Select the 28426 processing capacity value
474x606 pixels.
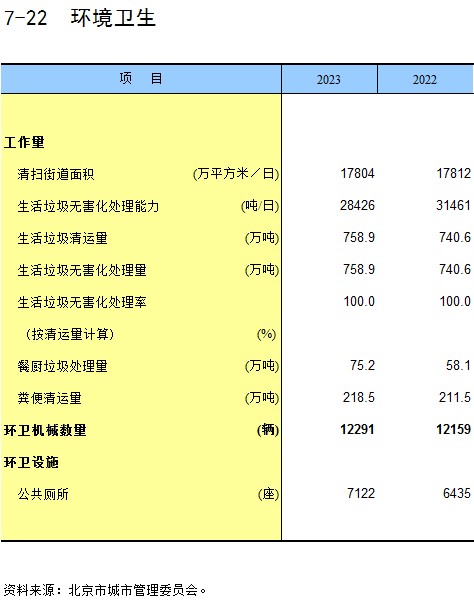tap(357, 205)
